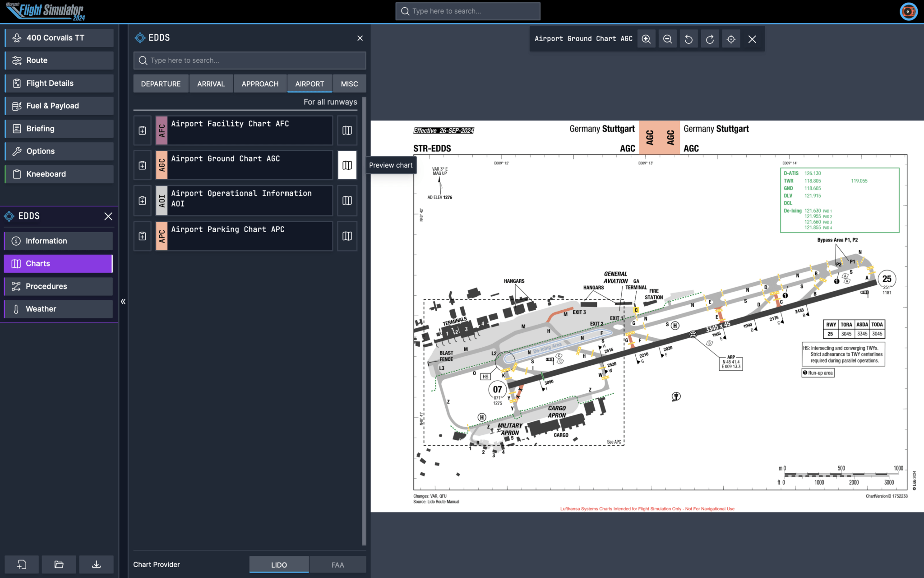Viewport: 924px width, 578px height.
Task: Center the chart view on aircraft position
Action: pyautogui.click(x=731, y=39)
